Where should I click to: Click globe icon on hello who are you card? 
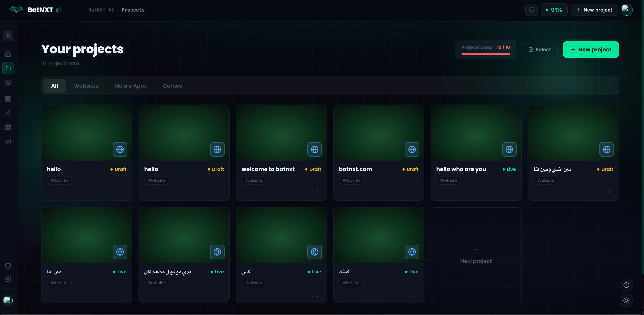(x=509, y=149)
